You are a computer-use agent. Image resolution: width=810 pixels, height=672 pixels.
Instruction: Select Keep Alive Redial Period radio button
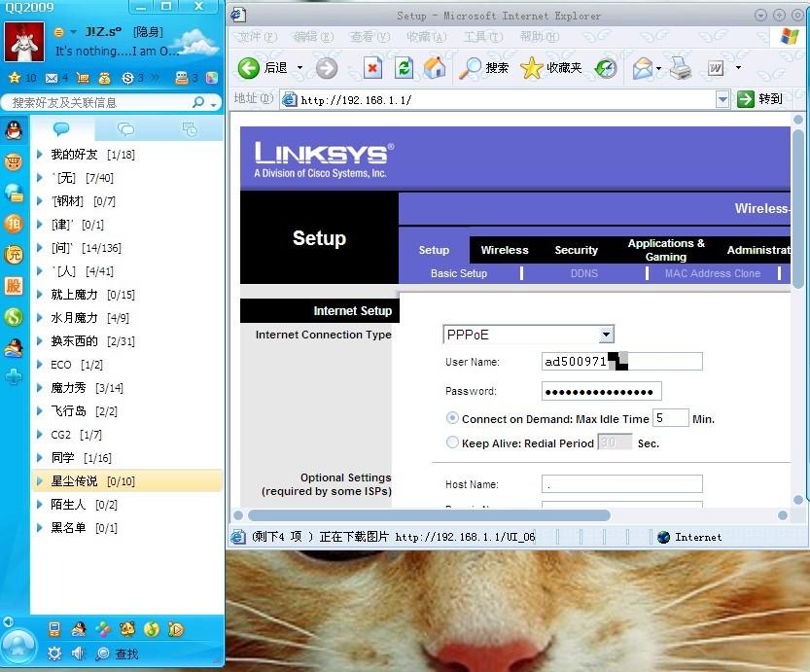tap(452, 442)
